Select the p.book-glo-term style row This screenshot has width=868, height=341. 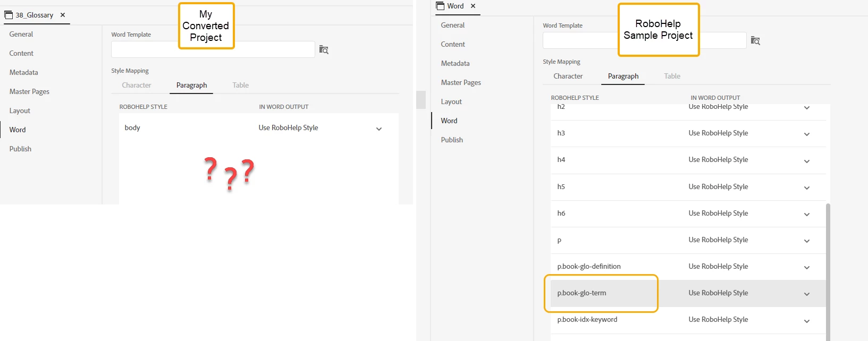[688, 293]
